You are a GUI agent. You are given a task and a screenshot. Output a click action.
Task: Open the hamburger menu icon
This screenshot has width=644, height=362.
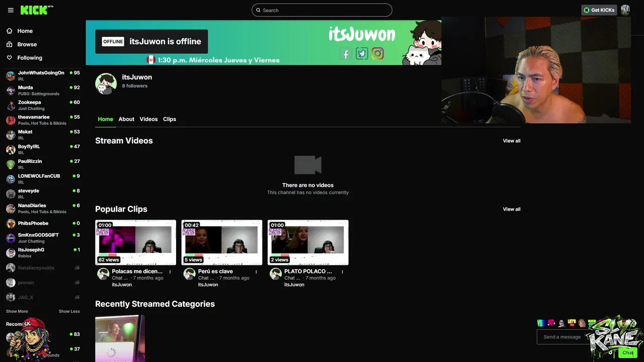pos(11,10)
